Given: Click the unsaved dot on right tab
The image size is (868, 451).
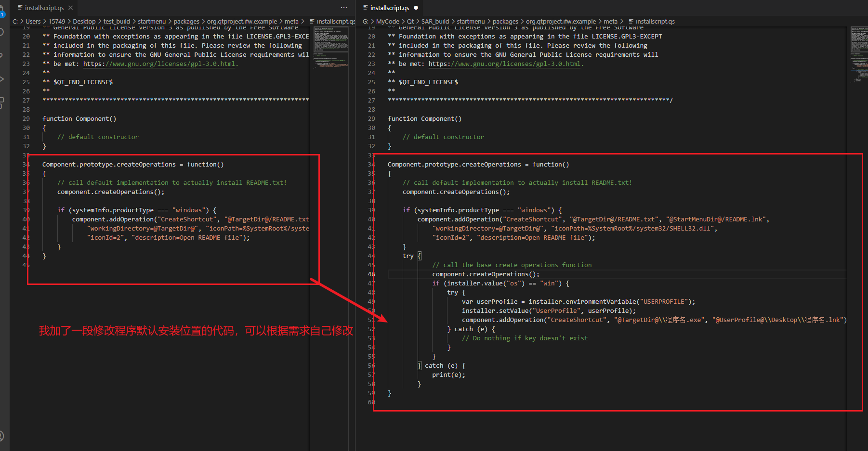Looking at the screenshot, I should coord(416,8).
